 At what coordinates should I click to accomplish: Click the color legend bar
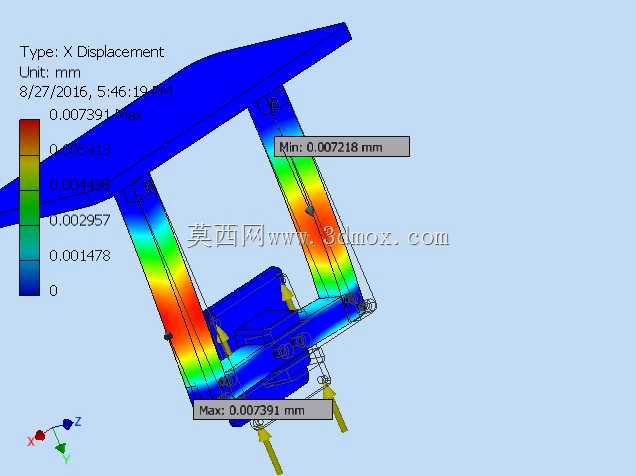29,207
